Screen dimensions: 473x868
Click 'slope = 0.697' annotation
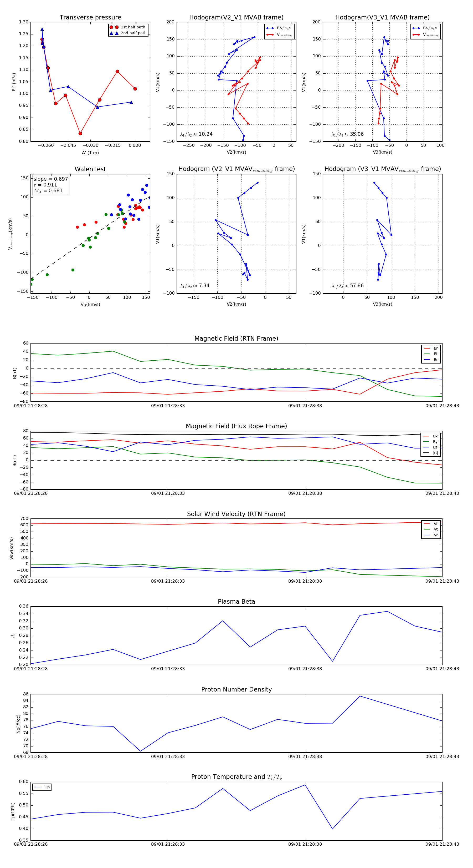click(x=50, y=179)
